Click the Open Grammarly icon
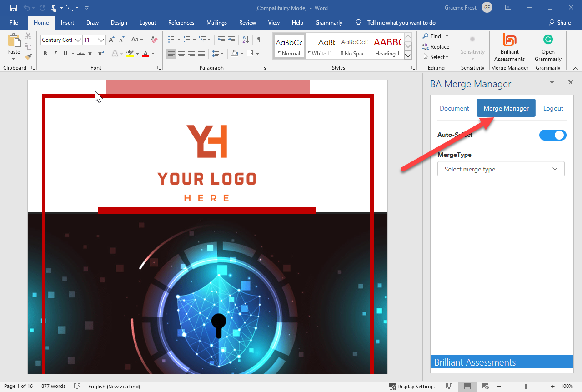The width and height of the screenshot is (582, 392). pos(548,47)
